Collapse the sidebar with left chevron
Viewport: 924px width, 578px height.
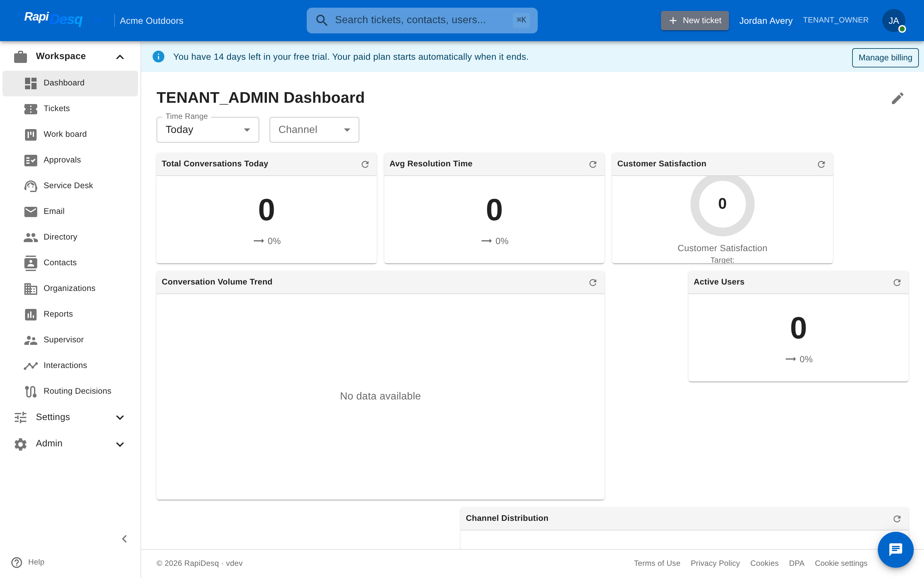click(x=124, y=539)
